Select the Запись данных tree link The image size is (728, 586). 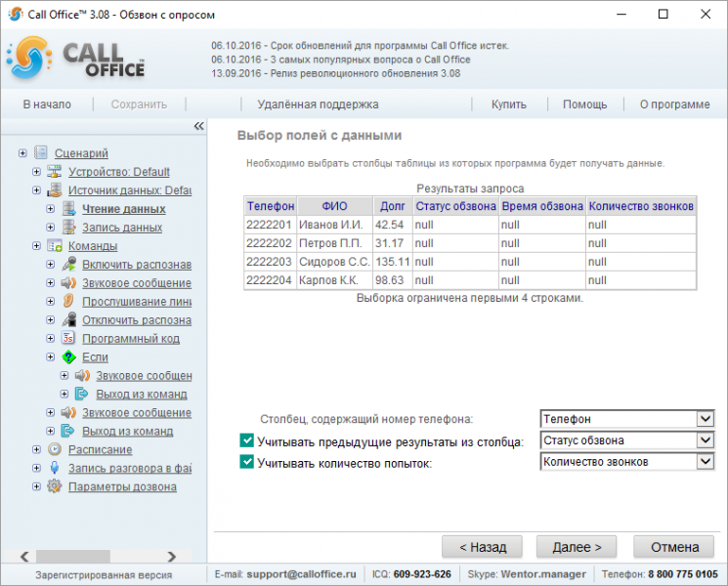pos(122,228)
